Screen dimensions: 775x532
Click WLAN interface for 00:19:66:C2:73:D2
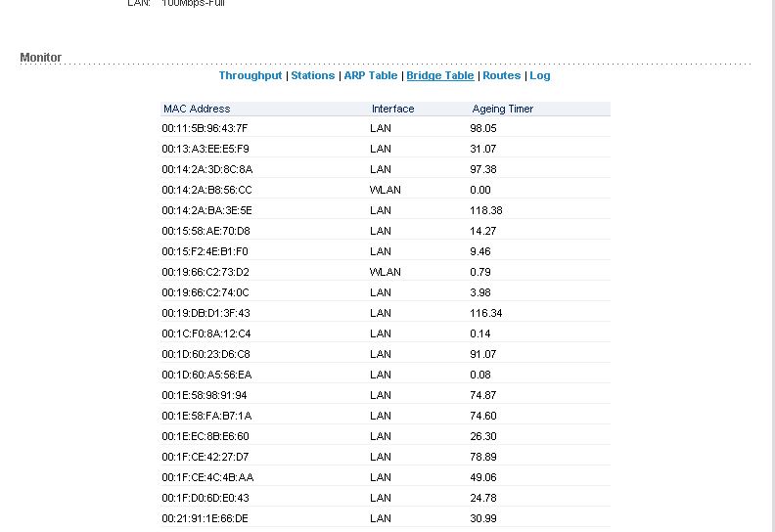click(x=385, y=272)
